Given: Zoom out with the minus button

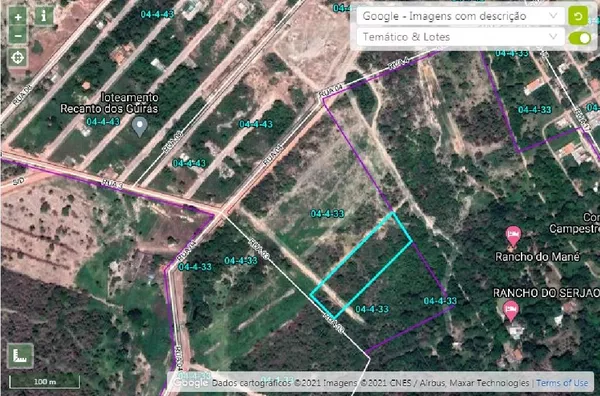Looking at the screenshot, I should tap(18, 36).
